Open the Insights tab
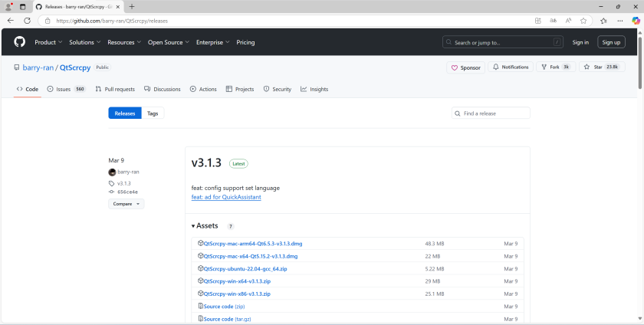 tap(314, 89)
